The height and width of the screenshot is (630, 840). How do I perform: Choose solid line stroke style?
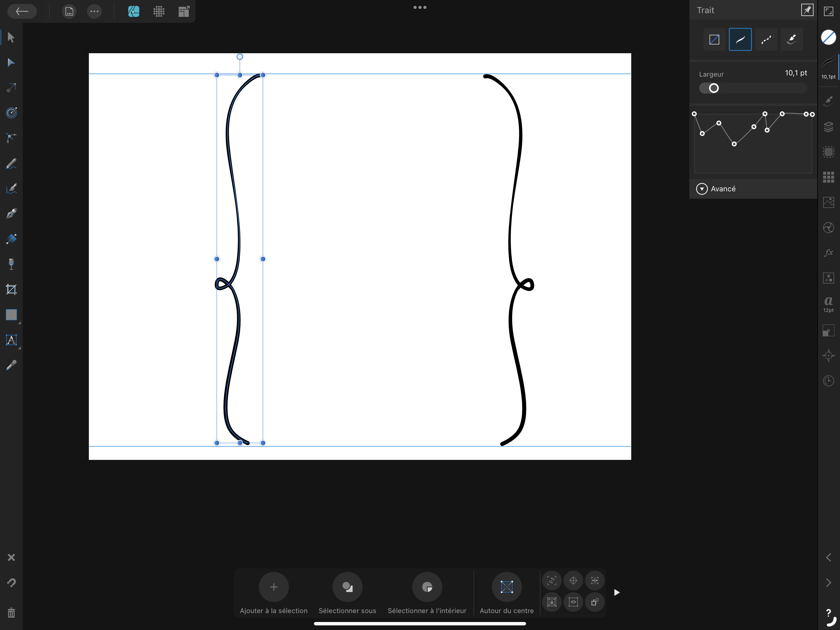(x=740, y=39)
